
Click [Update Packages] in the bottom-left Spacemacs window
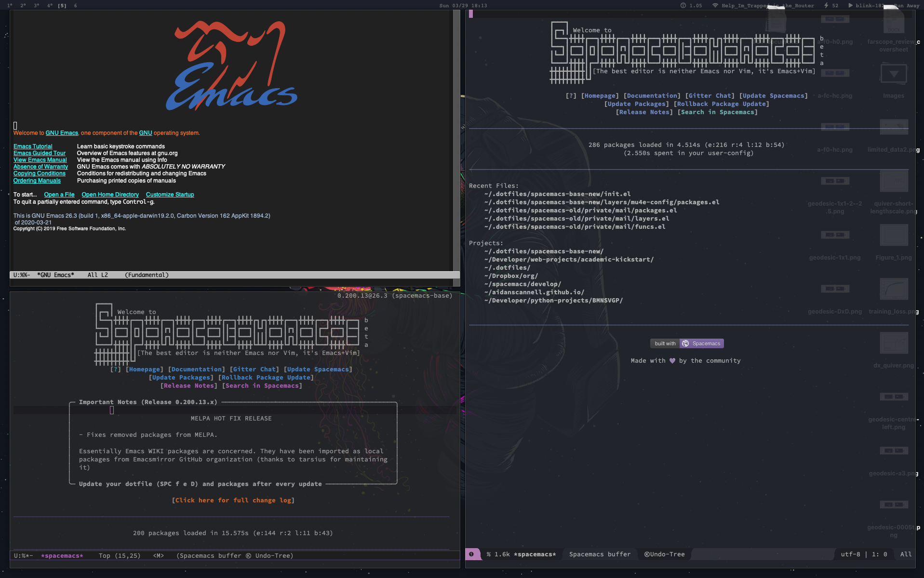[181, 378]
